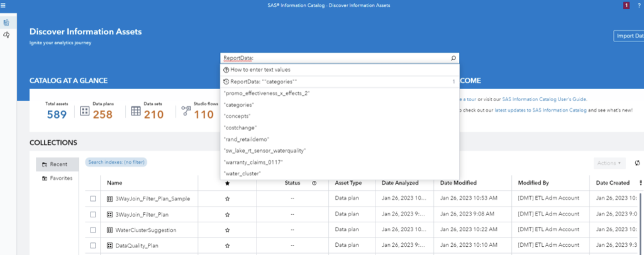Open the hamburger applications menu
This screenshot has height=255, width=644.
tap(3, 5)
